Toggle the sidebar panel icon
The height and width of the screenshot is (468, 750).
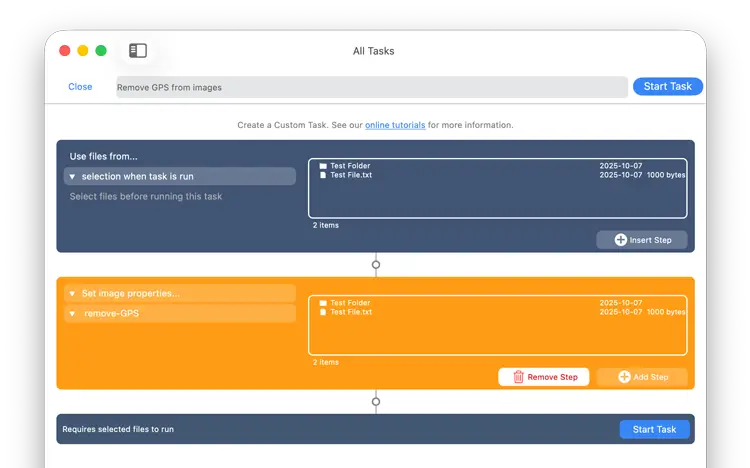[138, 51]
